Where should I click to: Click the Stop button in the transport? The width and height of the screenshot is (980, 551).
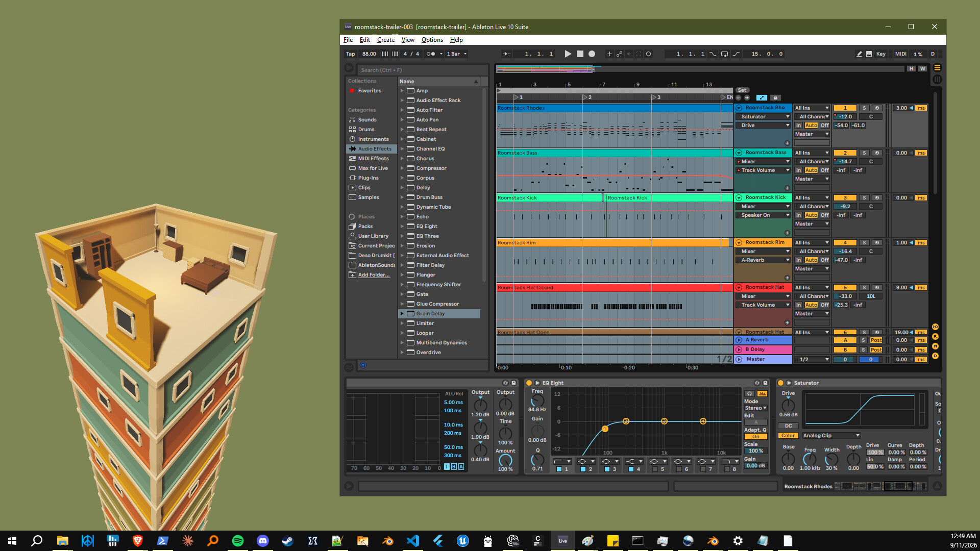tap(580, 54)
